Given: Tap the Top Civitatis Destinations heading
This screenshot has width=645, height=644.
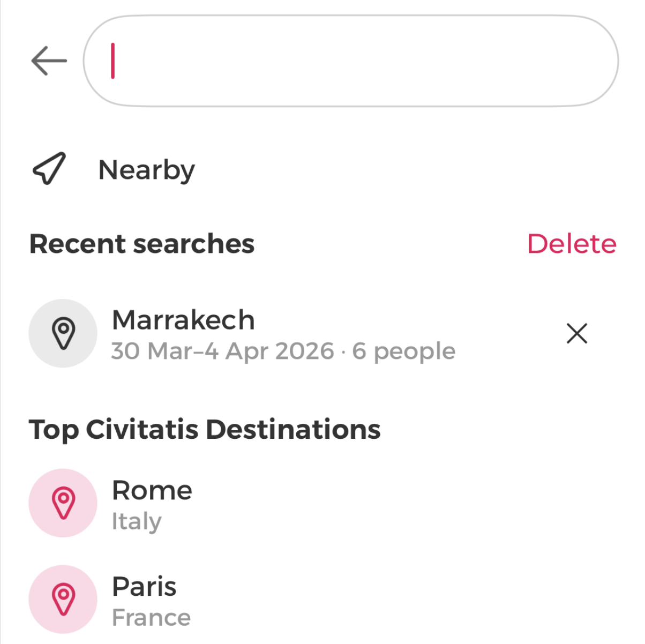Looking at the screenshot, I should 205,429.
